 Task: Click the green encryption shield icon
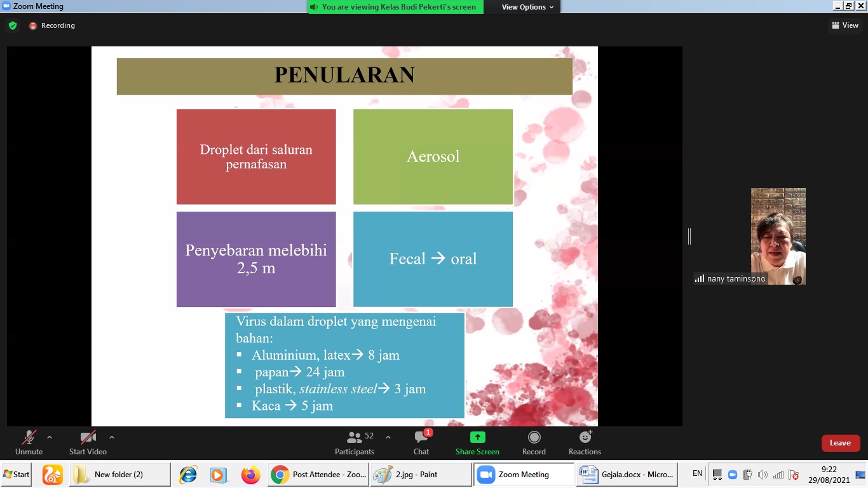pyautogui.click(x=13, y=25)
